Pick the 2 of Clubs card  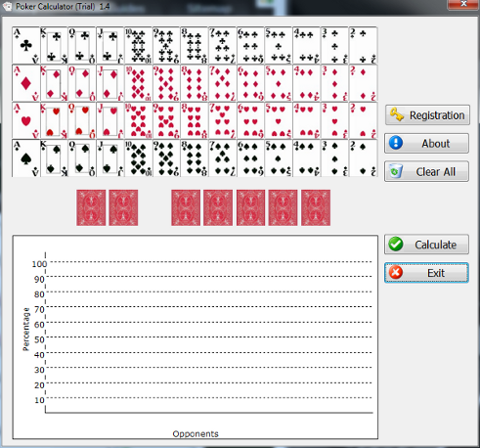tap(364, 45)
